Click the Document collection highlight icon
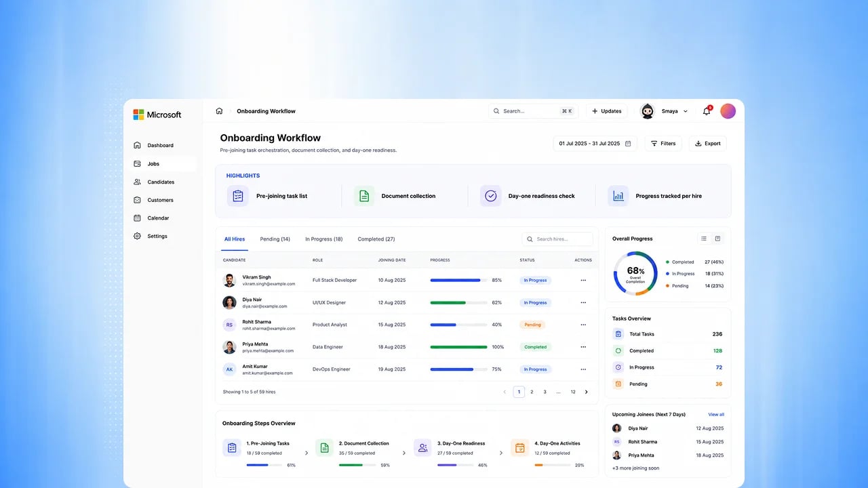Image resolution: width=868 pixels, height=488 pixels. click(364, 196)
